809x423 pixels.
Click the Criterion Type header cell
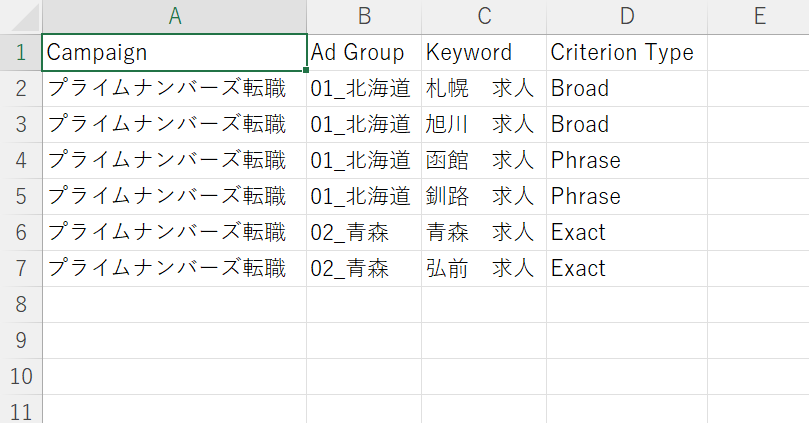(627, 53)
